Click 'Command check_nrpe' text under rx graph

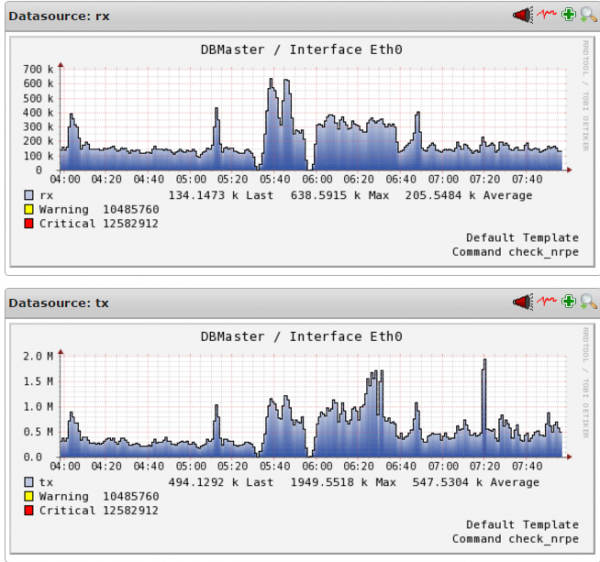tap(515, 252)
